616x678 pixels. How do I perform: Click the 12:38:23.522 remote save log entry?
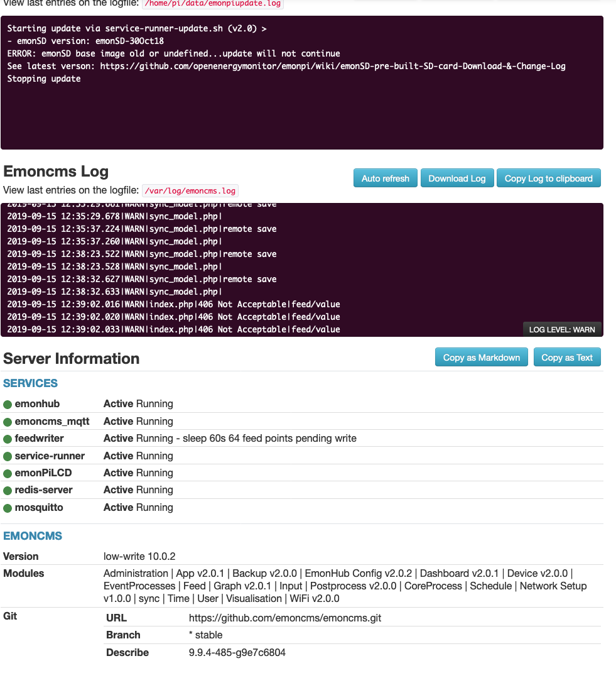pos(142,254)
